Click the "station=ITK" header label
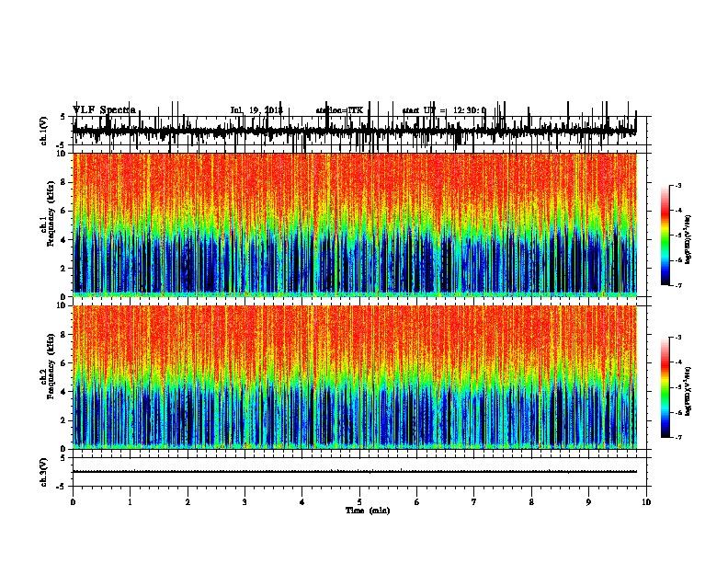The width and height of the screenshot is (728, 563). click(339, 110)
